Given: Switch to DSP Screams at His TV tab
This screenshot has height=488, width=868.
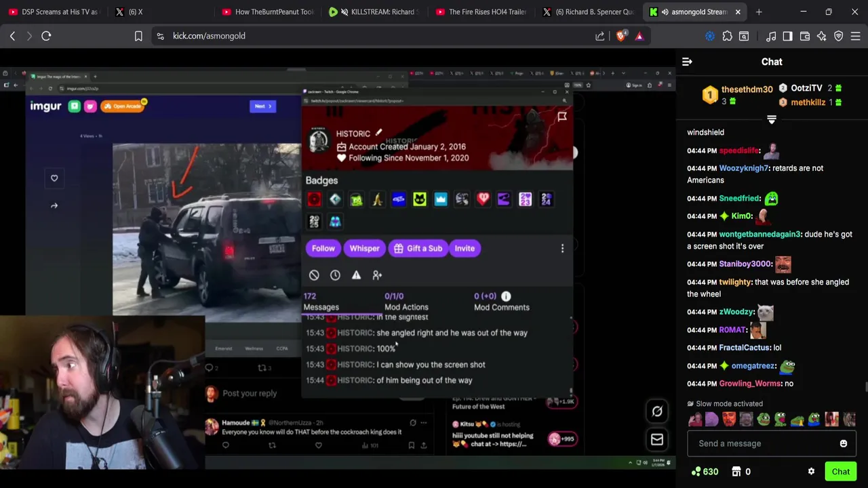Looking at the screenshot, I should [x=53, y=12].
